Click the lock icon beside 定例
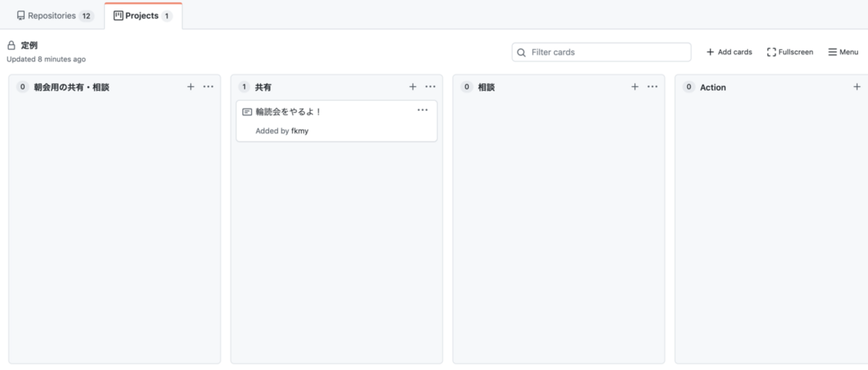 tap(11, 45)
